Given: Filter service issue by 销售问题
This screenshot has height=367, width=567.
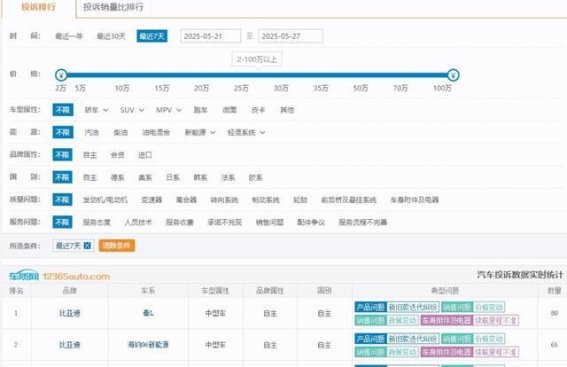Looking at the screenshot, I should click(x=269, y=222).
